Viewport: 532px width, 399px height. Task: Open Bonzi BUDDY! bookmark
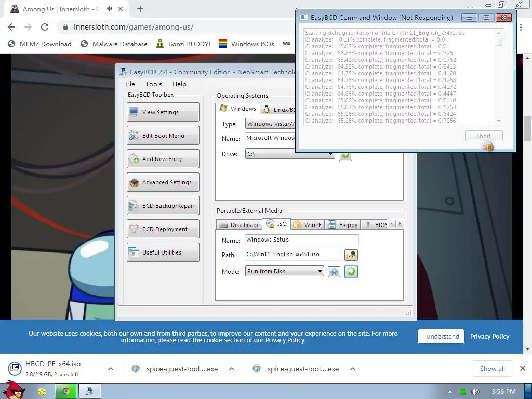183,44
